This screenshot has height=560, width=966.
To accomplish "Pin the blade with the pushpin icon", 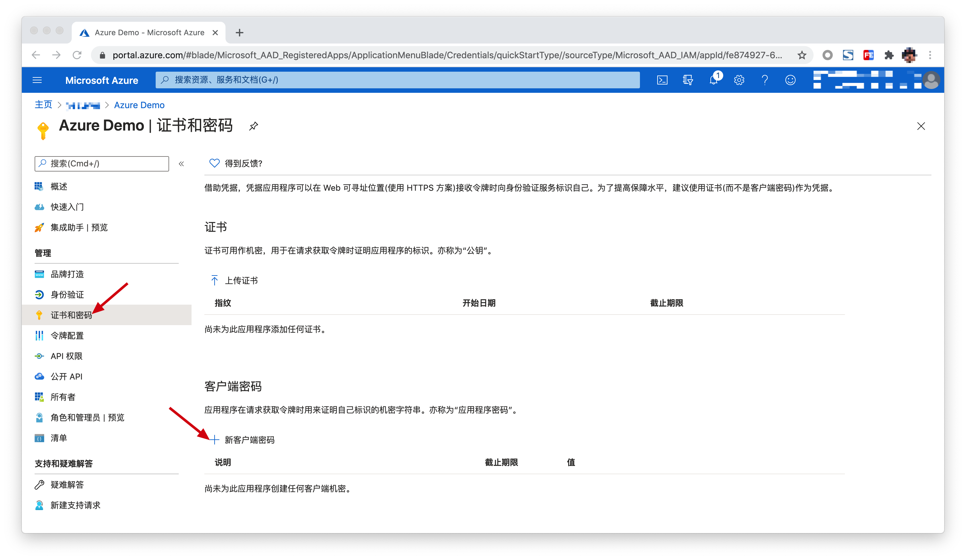I will [x=253, y=126].
